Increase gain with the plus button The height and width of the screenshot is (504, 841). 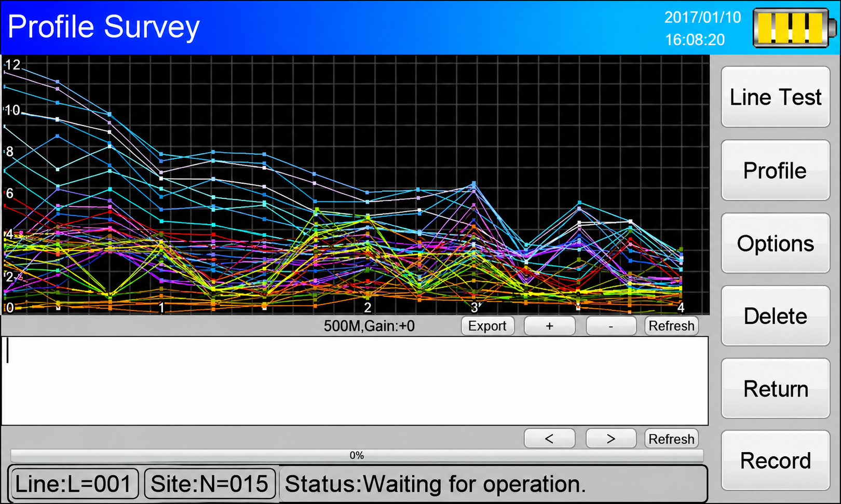pos(549,326)
